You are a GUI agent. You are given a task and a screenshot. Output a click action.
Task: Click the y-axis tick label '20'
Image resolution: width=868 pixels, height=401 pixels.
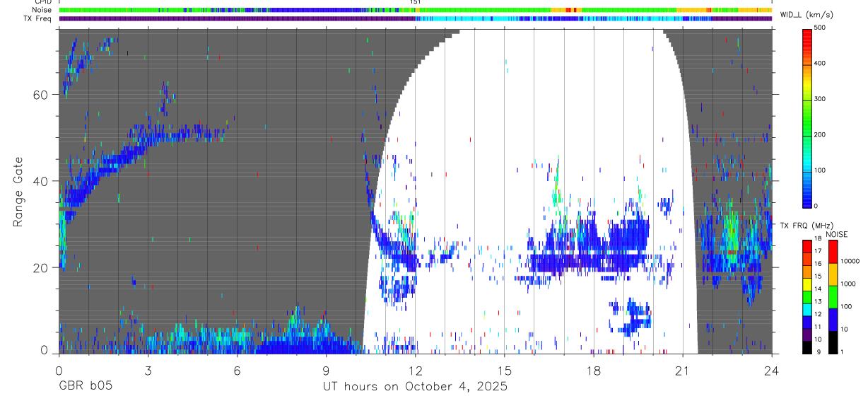coord(41,267)
